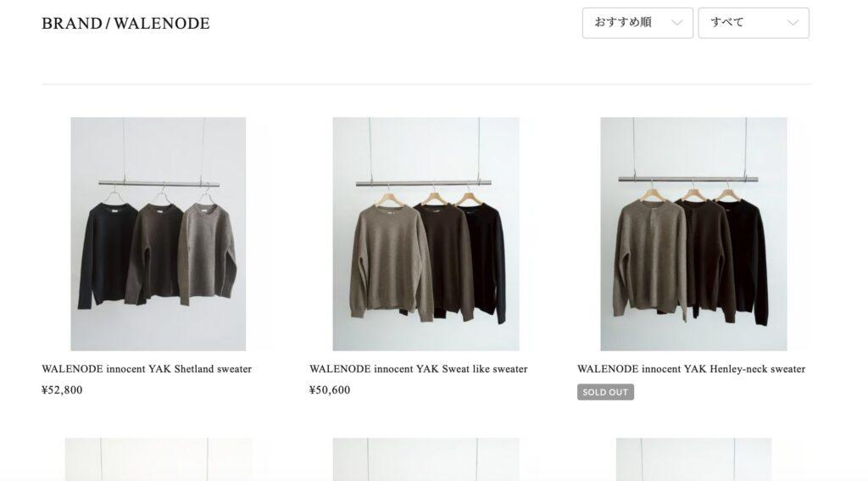Click black sweater in Shetland product photo
Viewport: 868px width, 481px height.
point(107,252)
